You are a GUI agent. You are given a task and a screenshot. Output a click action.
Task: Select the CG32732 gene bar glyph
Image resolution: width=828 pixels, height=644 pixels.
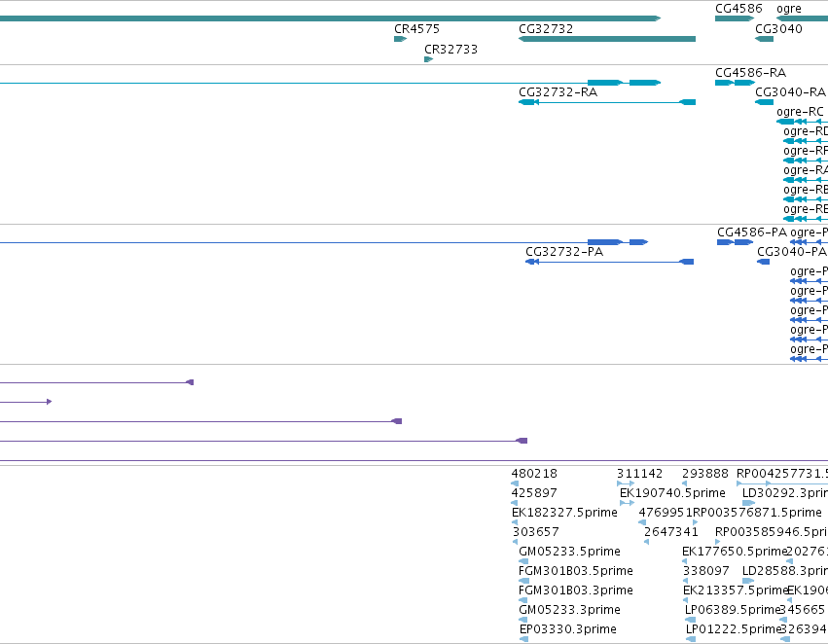(x=607, y=39)
